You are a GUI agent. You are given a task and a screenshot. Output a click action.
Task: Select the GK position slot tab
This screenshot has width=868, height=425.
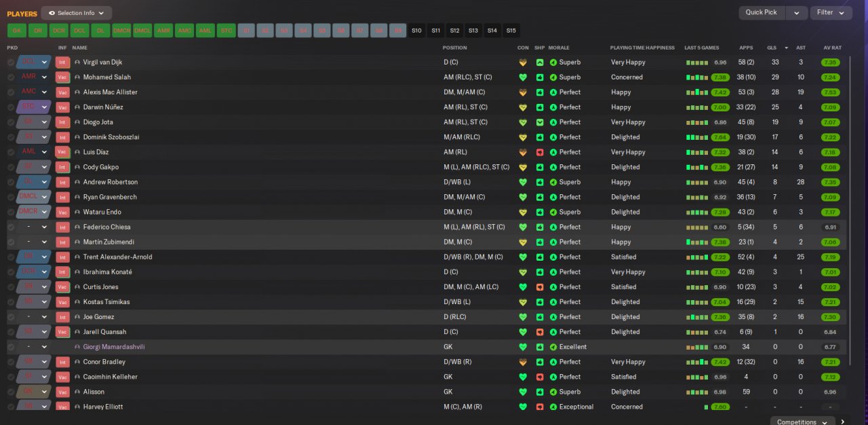17,31
